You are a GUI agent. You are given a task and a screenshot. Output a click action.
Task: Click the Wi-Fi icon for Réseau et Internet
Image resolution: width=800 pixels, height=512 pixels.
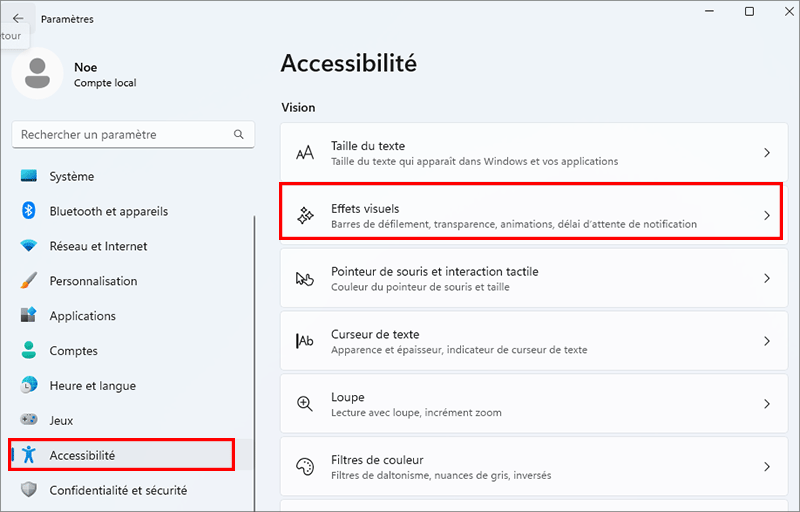[29, 246]
